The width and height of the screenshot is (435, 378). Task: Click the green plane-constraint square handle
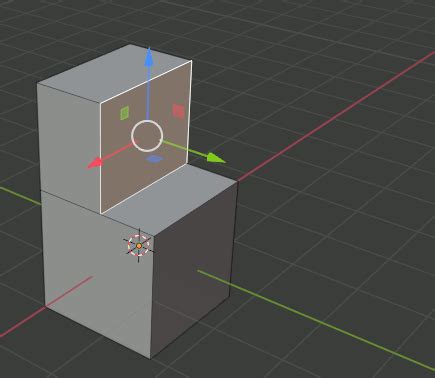pyautogui.click(x=124, y=113)
